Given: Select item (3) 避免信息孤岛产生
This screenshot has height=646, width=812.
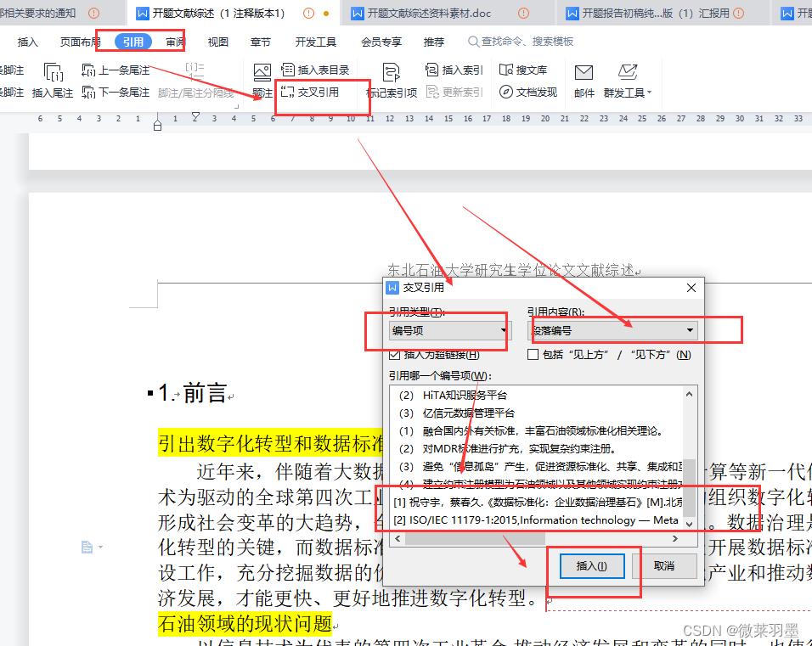Looking at the screenshot, I should 536,467.
